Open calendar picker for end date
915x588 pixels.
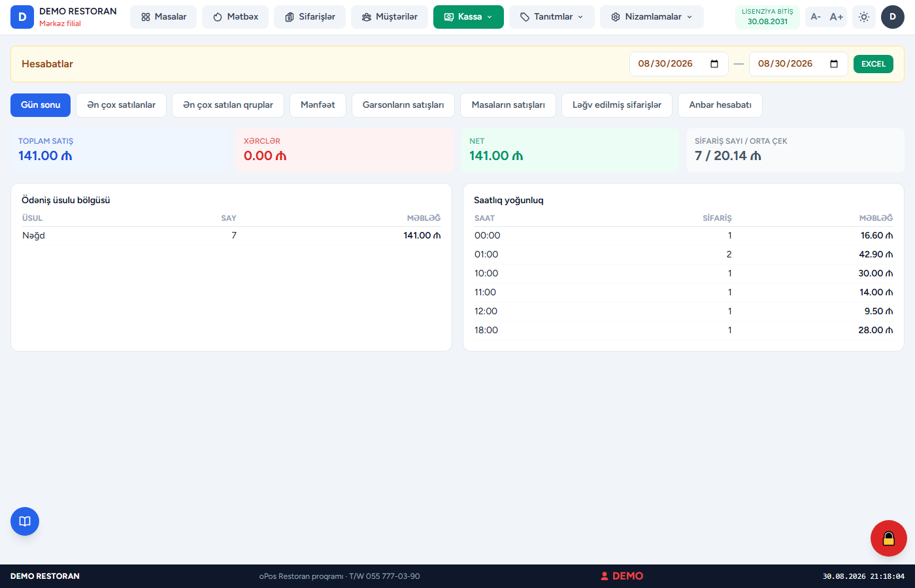pos(834,64)
